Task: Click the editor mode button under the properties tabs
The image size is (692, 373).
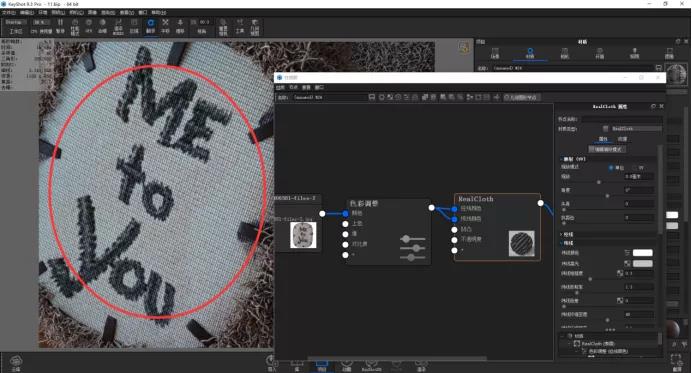Action: (607, 149)
